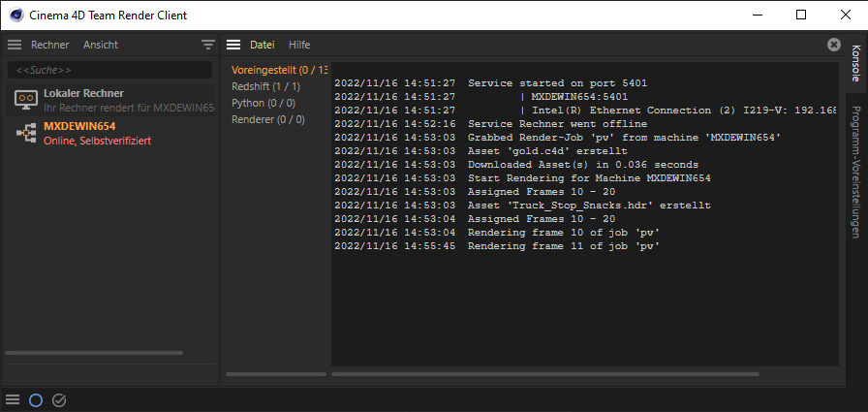Open the bottom status bar hamburger menu
Image resolution: width=868 pixels, height=412 pixels.
click(x=13, y=399)
